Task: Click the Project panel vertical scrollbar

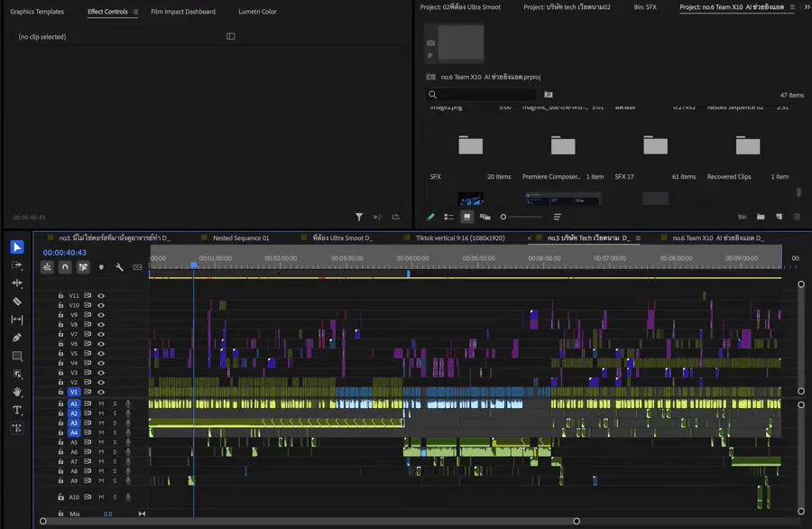Action: pyautogui.click(x=799, y=192)
